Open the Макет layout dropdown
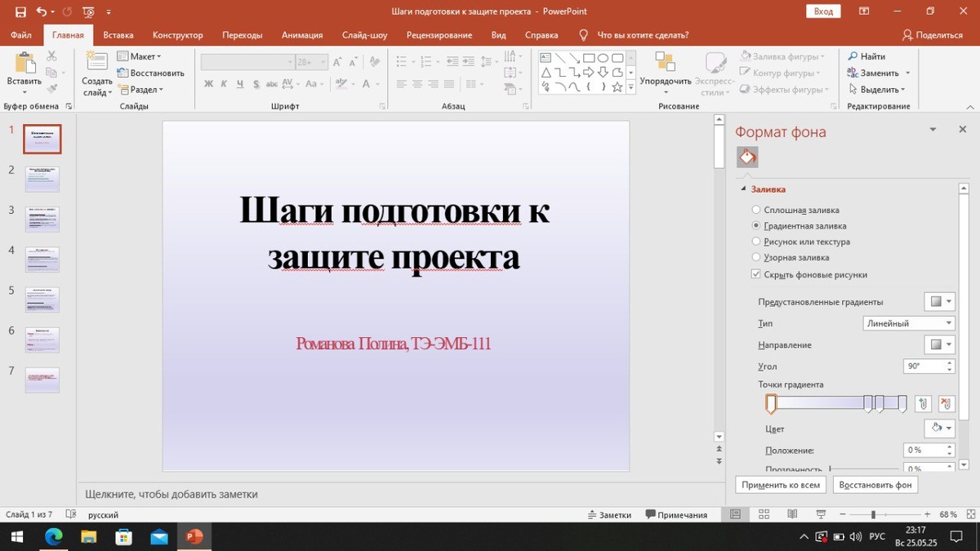Image resolution: width=980 pixels, height=551 pixels. point(139,56)
